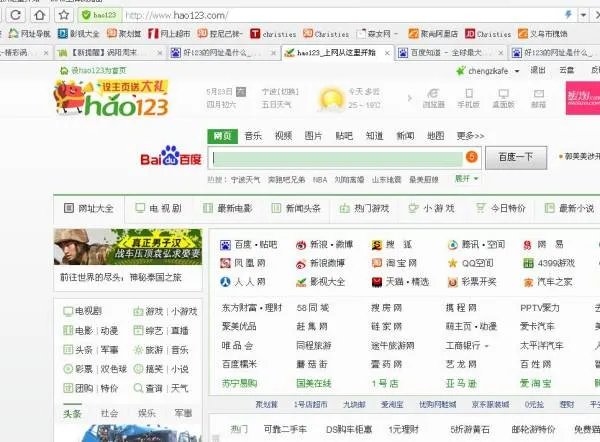The image size is (600, 442).
Task: Click the lightning speed-mode icon in address bar
Action: pyautogui.click(x=569, y=15)
